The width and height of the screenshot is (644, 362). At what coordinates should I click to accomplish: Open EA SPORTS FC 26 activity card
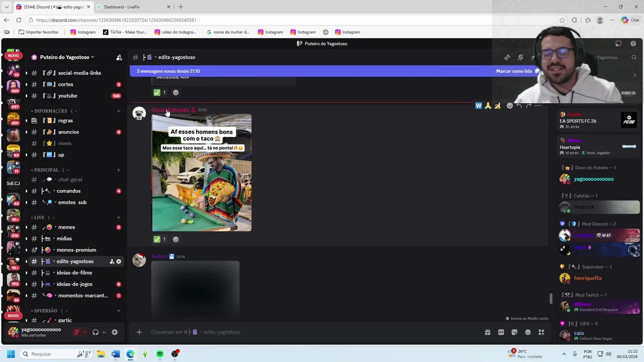coord(599,121)
